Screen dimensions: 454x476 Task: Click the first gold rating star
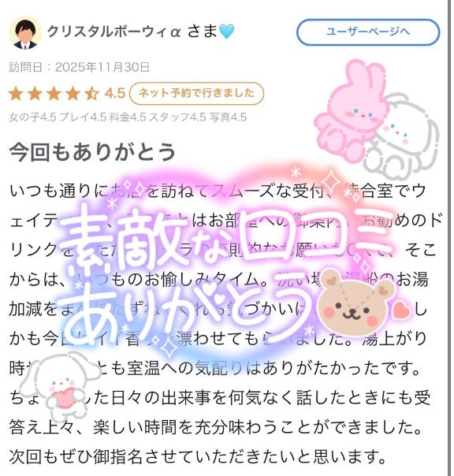pos(16,93)
